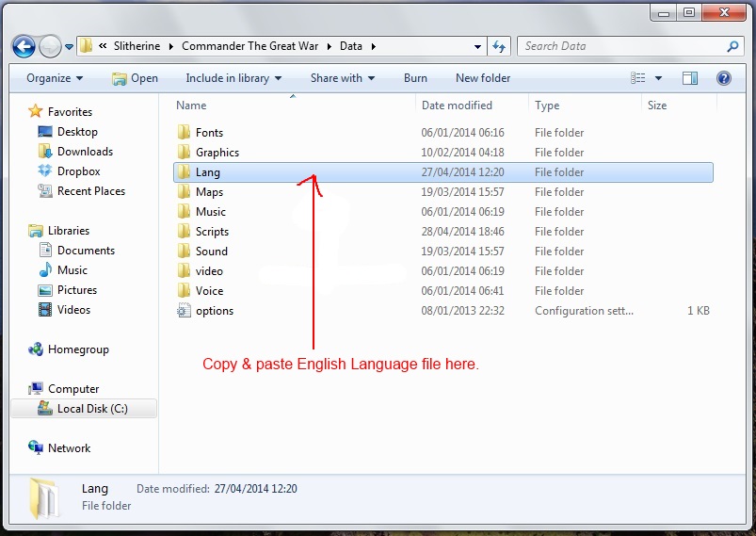
Task: Sort by the Type column header
Action: coord(547,106)
